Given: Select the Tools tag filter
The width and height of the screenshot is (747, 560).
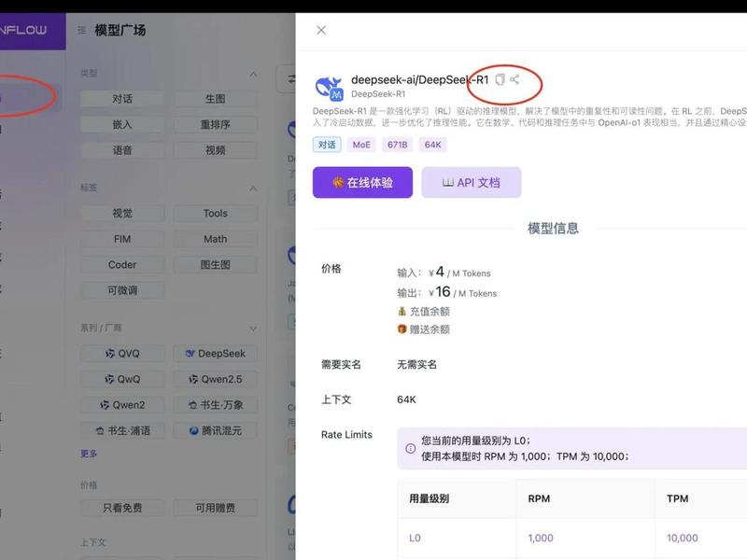Looking at the screenshot, I should [216, 214].
